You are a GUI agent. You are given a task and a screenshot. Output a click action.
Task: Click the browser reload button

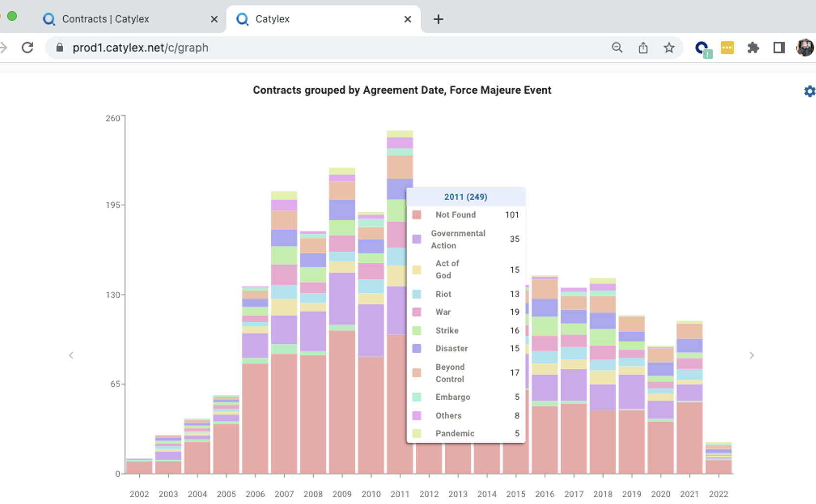[27, 48]
